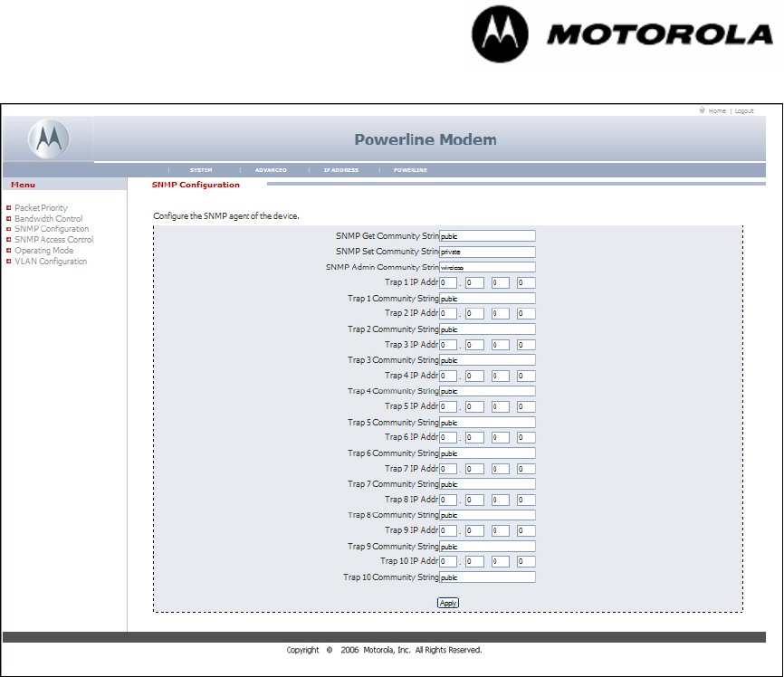
Task: Click the first octet of Trap 1 IP Addr
Action: pos(448,282)
